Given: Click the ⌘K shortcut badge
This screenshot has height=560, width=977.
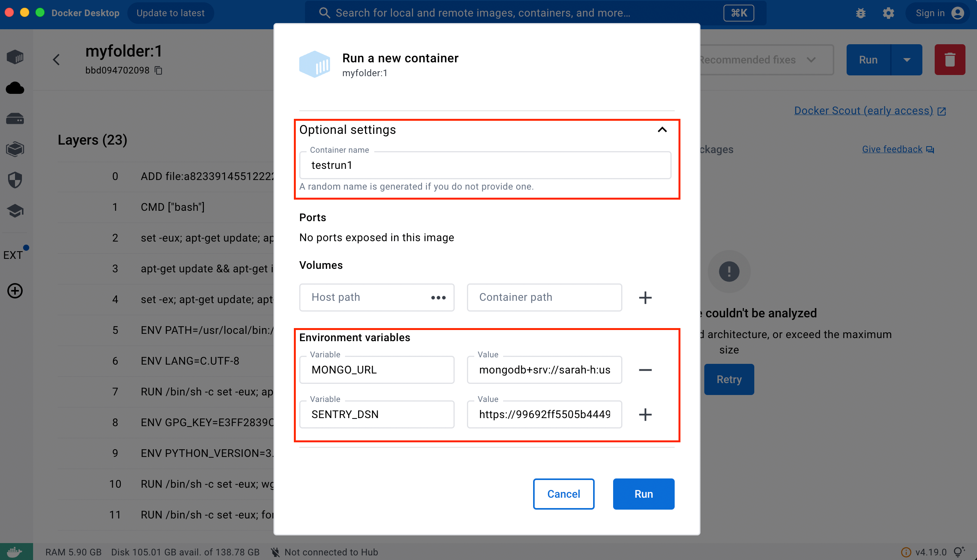Looking at the screenshot, I should [x=739, y=13].
